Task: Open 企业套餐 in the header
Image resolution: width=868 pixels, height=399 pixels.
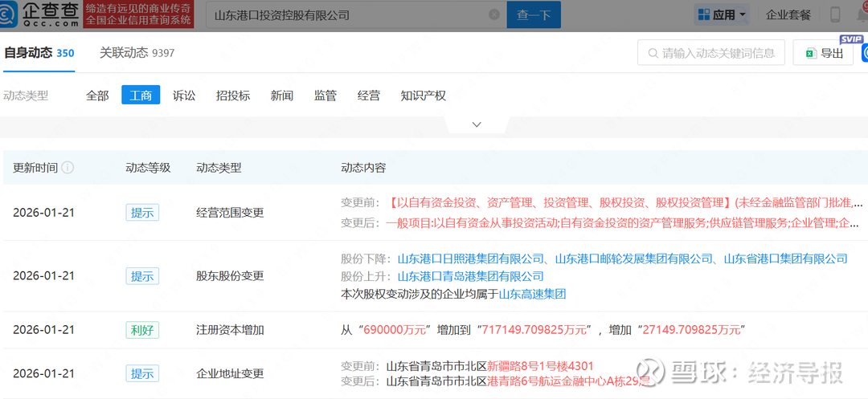Action: click(788, 14)
